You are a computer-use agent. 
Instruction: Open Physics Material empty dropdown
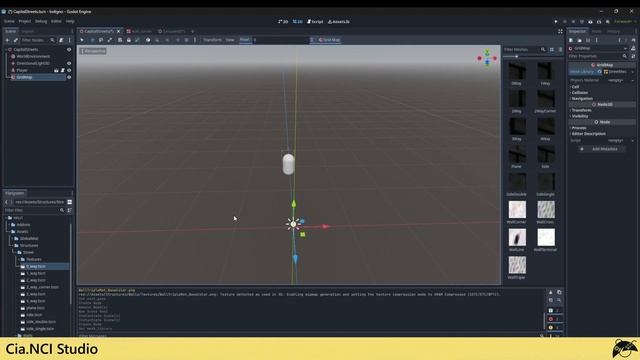click(619, 80)
